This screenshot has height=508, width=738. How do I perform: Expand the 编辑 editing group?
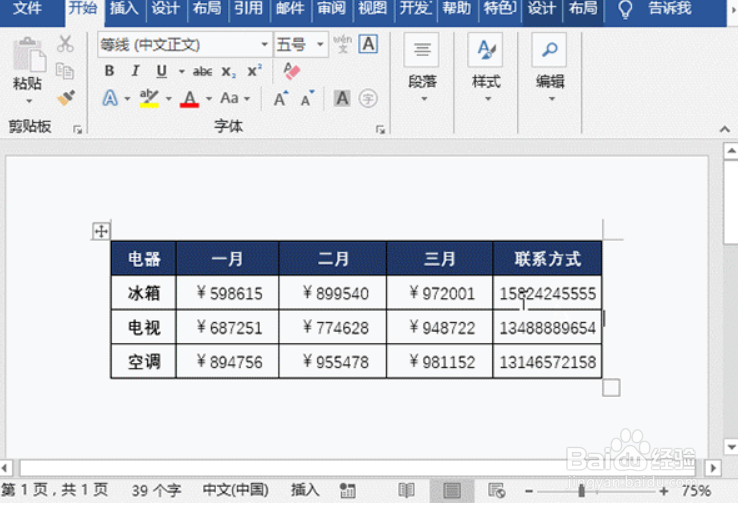[x=550, y=68]
